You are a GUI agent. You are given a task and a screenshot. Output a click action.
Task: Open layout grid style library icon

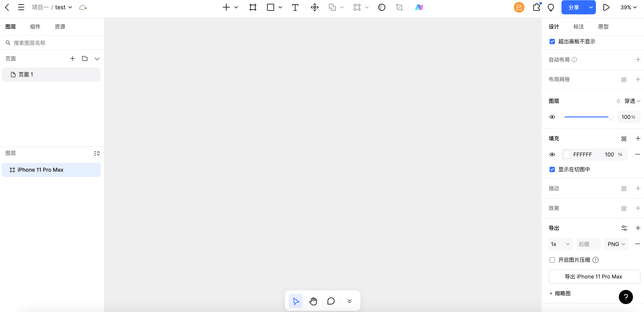pyautogui.click(x=624, y=79)
